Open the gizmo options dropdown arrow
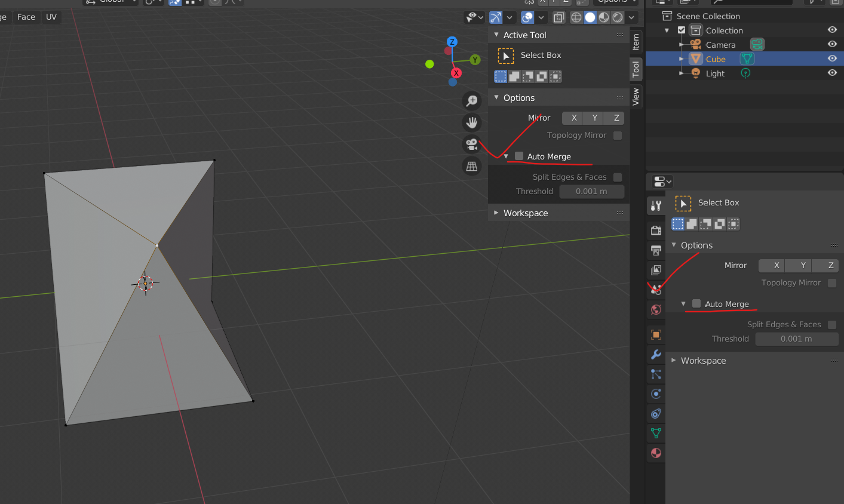Viewport: 844px width, 504px height. 510,17
